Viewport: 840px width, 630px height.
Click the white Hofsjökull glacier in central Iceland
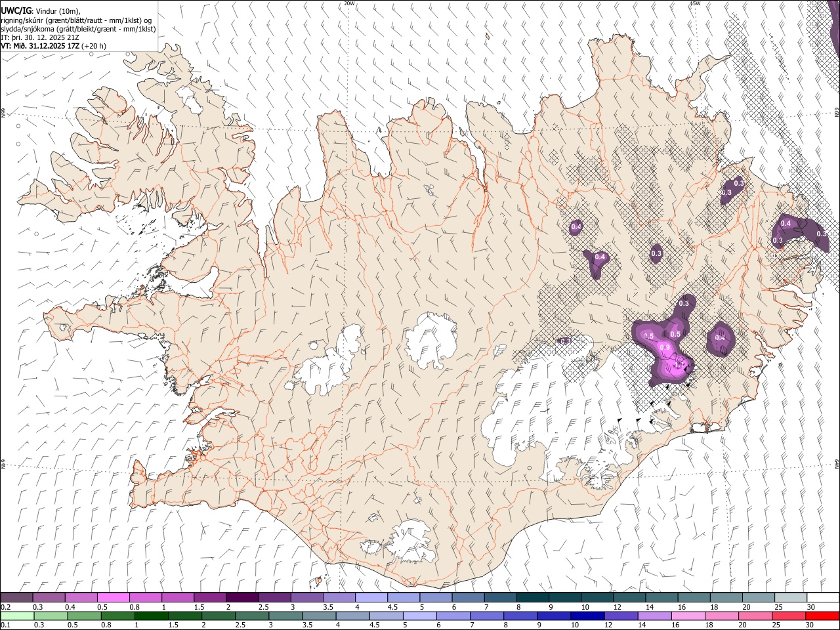coord(431,341)
